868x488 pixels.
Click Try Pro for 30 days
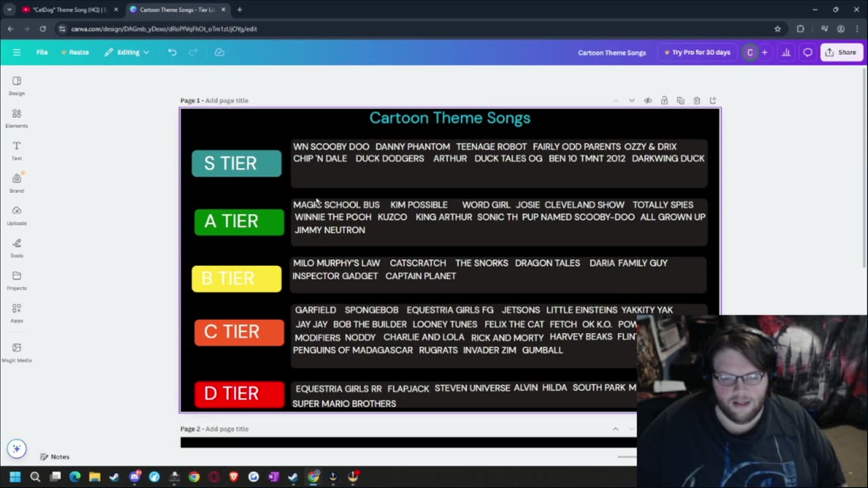pos(697,52)
